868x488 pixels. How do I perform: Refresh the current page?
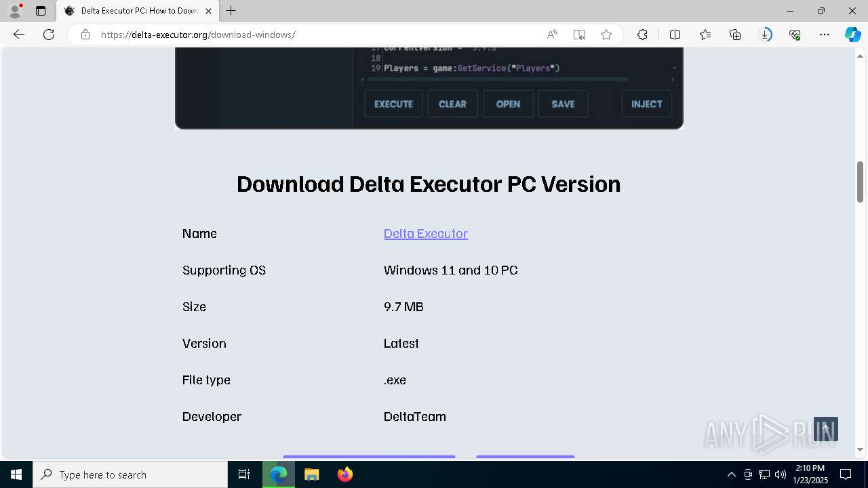(x=49, y=35)
